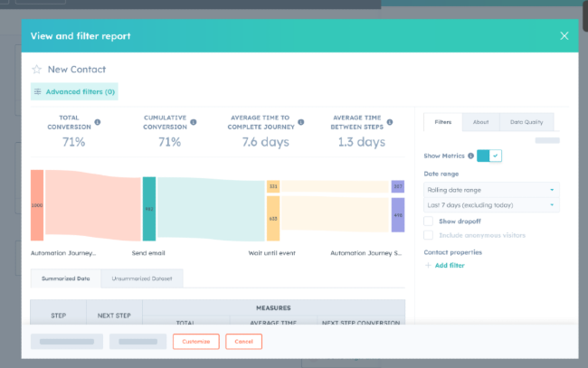Check Include anonymous visitors box
Viewport: 588px width, 368px height.
point(428,235)
